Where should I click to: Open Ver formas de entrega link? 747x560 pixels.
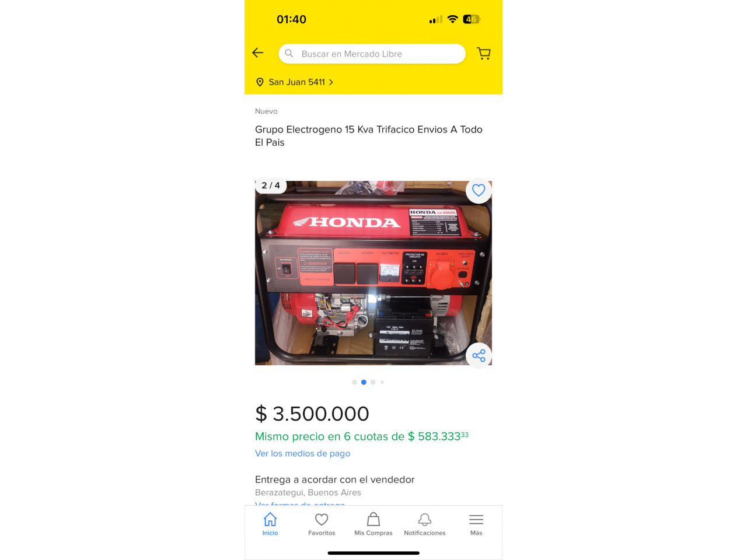pyautogui.click(x=300, y=504)
